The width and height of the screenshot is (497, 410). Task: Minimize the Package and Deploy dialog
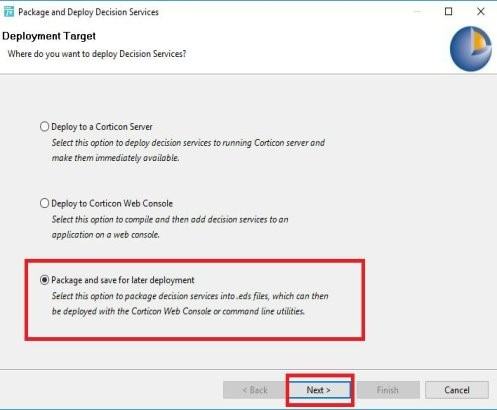417,12
